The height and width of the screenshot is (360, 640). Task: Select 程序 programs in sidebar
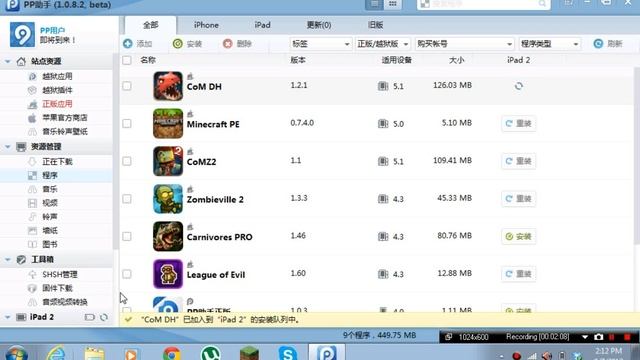50,176
